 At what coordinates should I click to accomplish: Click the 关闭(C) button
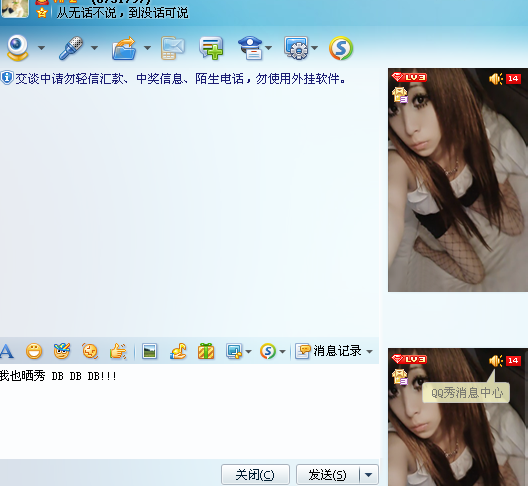[x=255, y=475]
